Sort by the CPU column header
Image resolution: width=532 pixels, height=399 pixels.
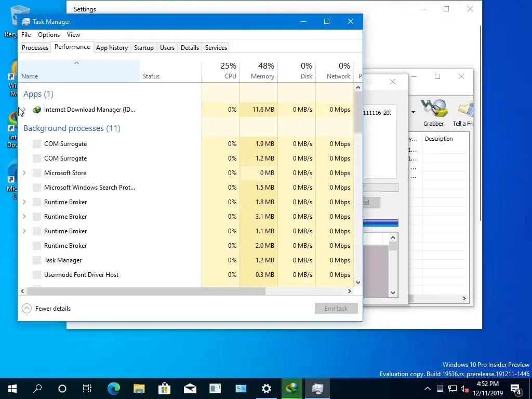click(221, 71)
